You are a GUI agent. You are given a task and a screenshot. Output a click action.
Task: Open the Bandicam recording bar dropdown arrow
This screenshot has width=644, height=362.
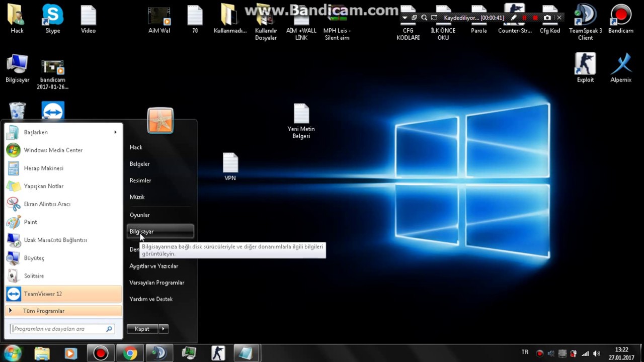(405, 18)
